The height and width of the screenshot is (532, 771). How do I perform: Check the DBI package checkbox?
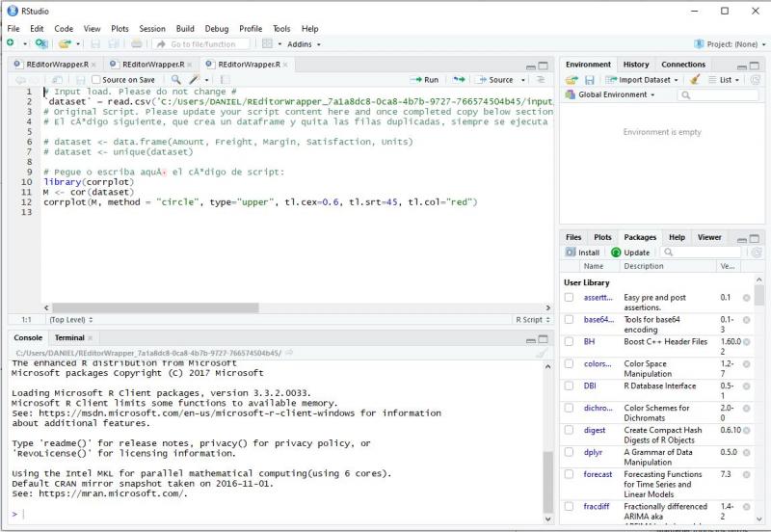tap(569, 386)
